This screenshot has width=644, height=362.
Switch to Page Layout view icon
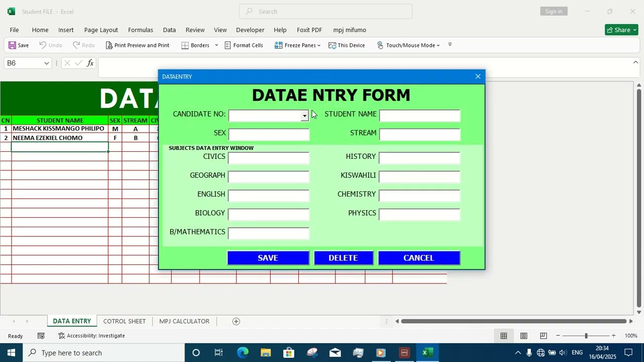coord(524,336)
